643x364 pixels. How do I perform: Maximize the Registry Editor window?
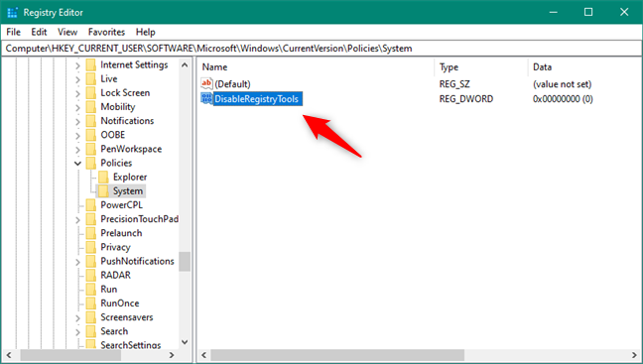(588, 12)
